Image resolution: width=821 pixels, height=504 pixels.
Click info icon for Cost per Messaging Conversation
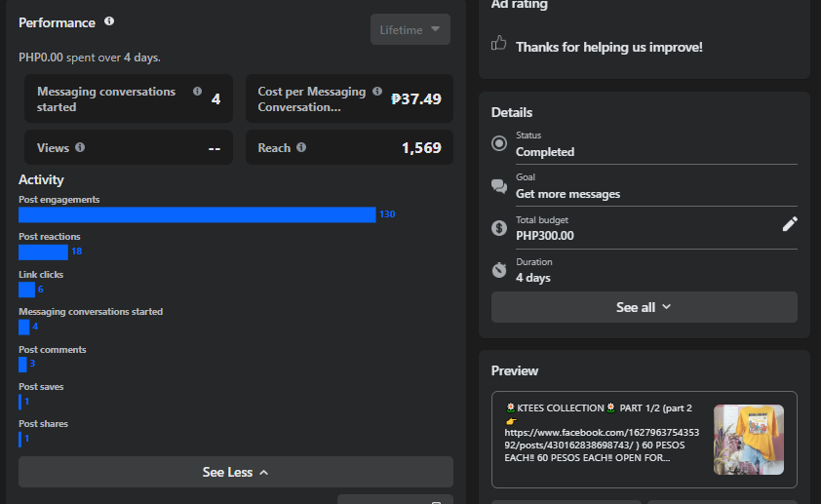pyautogui.click(x=375, y=92)
